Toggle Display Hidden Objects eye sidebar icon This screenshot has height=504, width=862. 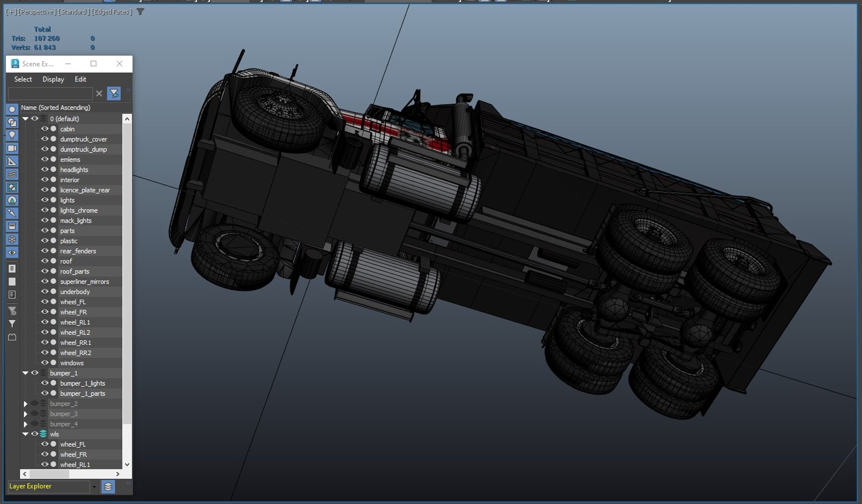[x=12, y=252]
